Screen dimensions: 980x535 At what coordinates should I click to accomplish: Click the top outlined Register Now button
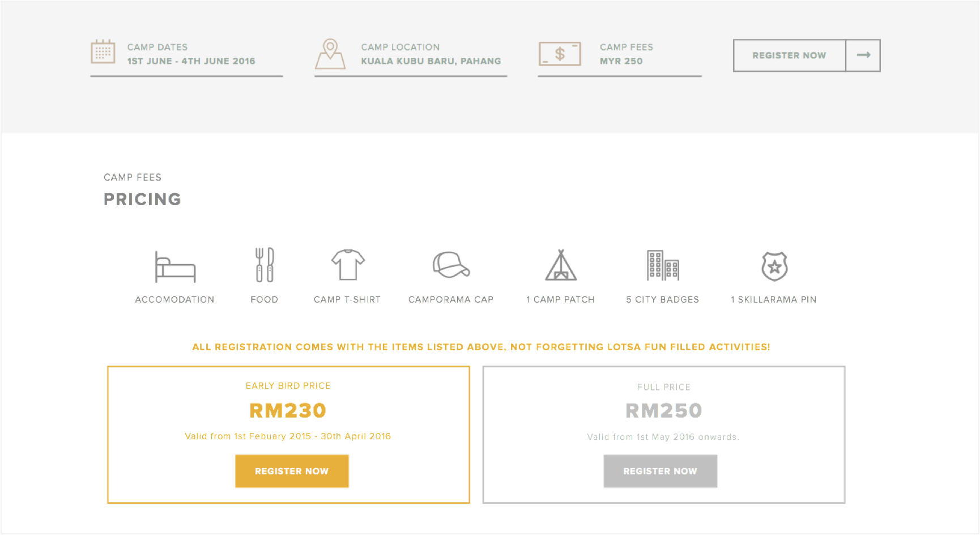[789, 56]
